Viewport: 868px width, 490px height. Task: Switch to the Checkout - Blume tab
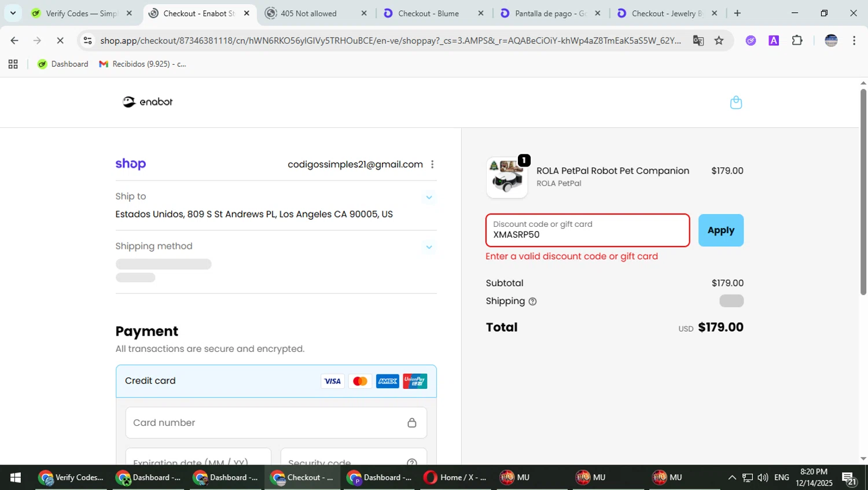429,13
